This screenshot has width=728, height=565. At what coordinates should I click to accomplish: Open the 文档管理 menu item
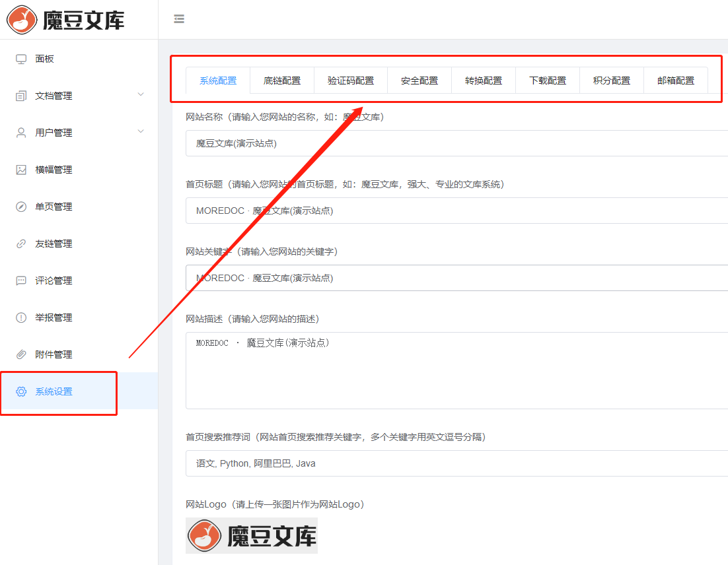coord(79,96)
